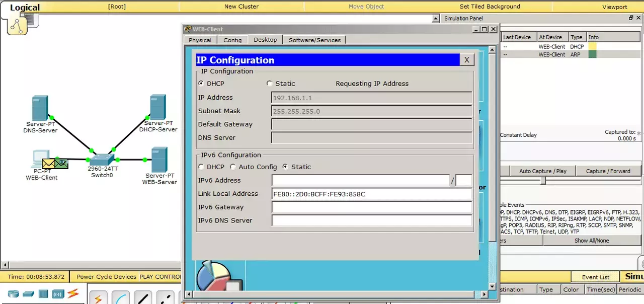Screen dimensions: 644x304
Task: Select the IPv6 DHCP radio button
Action: coord(201,167)
